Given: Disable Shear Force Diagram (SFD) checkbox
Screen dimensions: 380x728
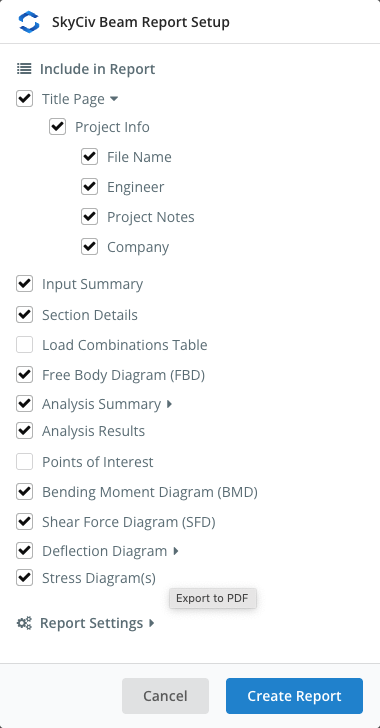Looking at the screenshot, I should point(24,522).
